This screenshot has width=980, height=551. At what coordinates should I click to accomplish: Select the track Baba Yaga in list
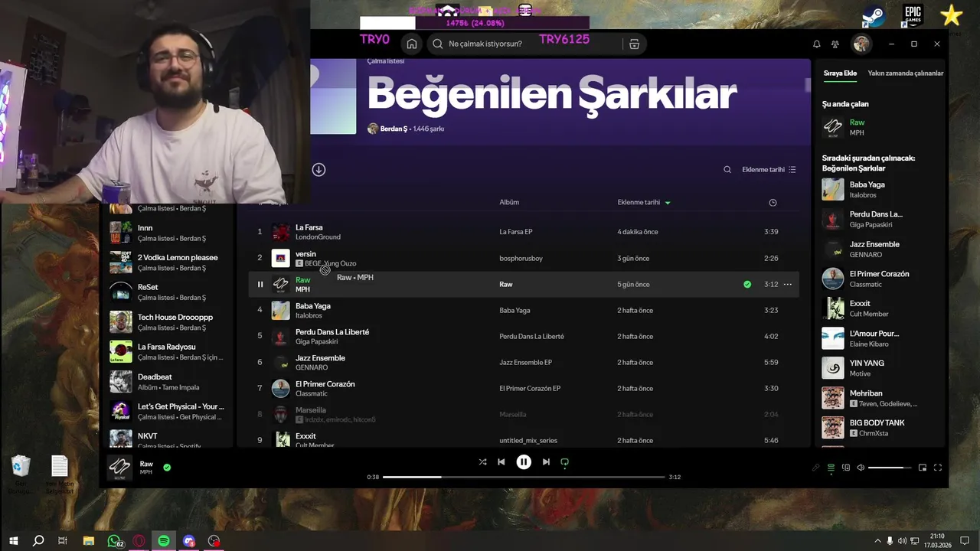[x=313, y=306]
